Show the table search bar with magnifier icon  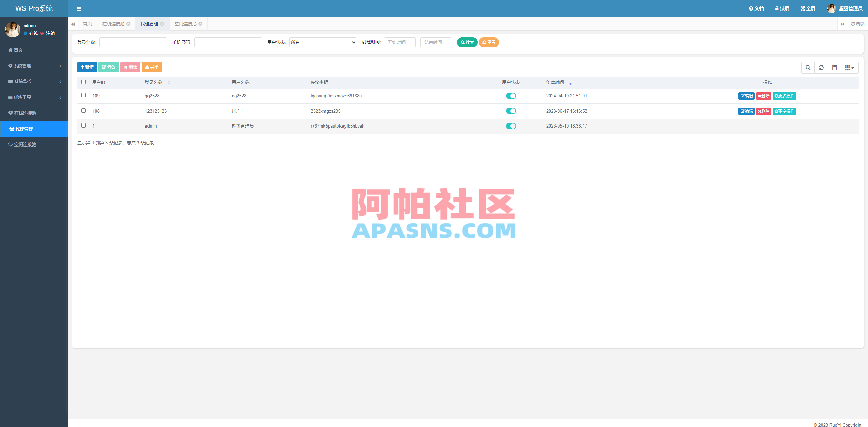[808, 67]
